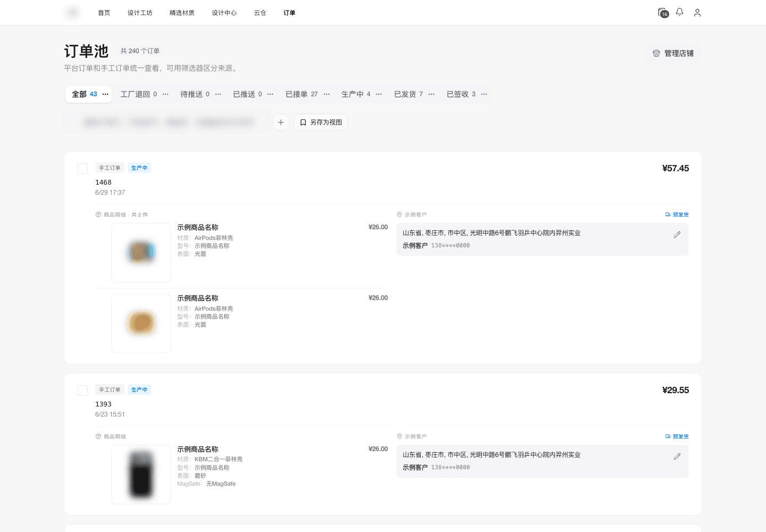Open the cart icon with badge 16
The height and width of the screenshot is (532, 766).
click(x=663, y=13)
